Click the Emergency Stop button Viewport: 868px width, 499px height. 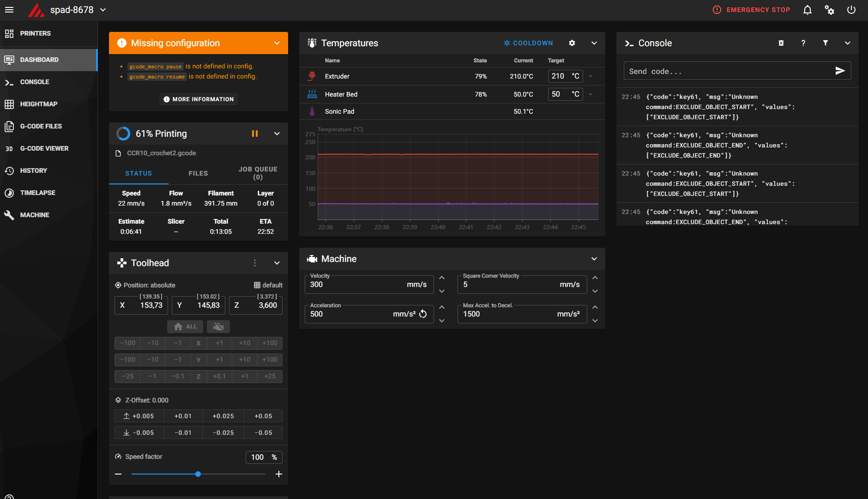point(752,10)
